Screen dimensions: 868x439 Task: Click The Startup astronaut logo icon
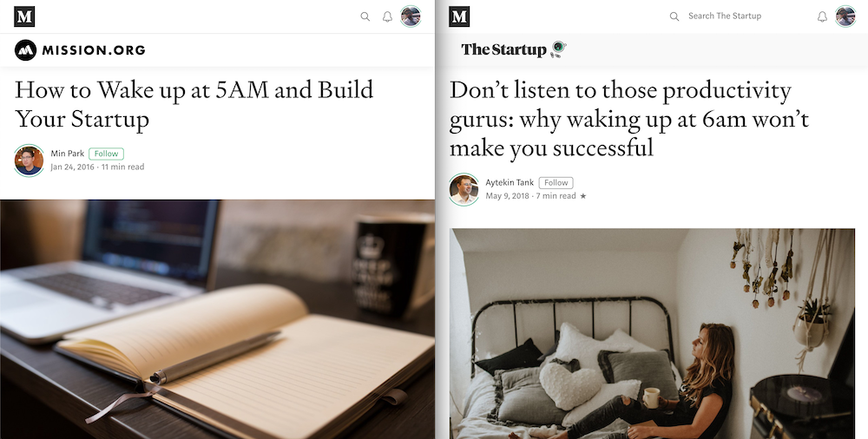pos(558,49)
